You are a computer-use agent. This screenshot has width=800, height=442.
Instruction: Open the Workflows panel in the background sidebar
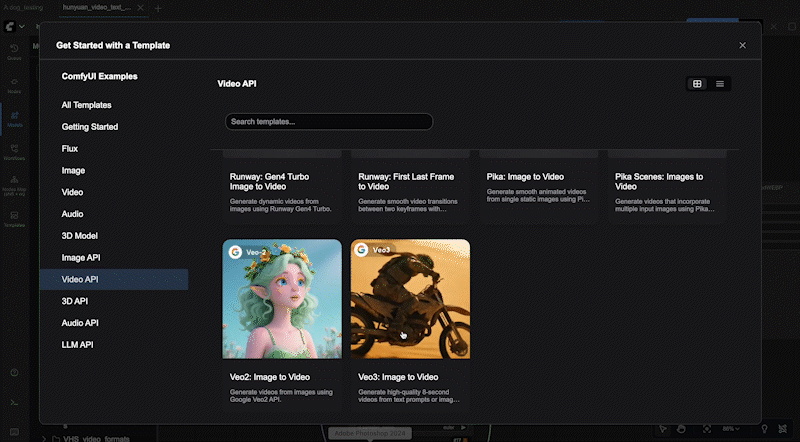pyautogui.click(x=14, y=152)
